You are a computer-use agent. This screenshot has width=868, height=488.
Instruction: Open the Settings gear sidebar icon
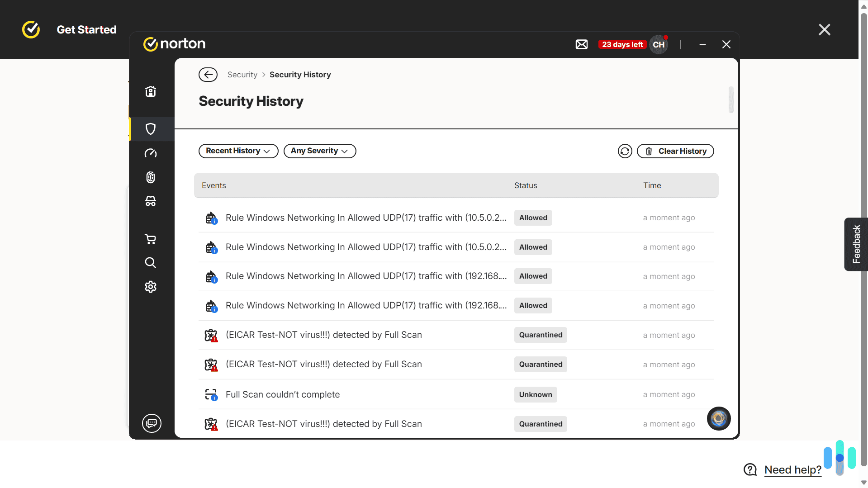tap(151, 287)
